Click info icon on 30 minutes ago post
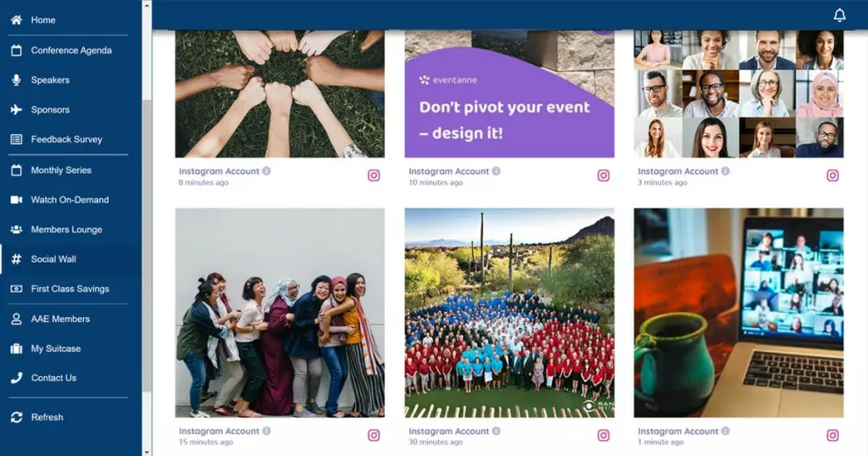The height and width of the screenshot is (456, 868). pyautogui.click(x=497, y=431)
